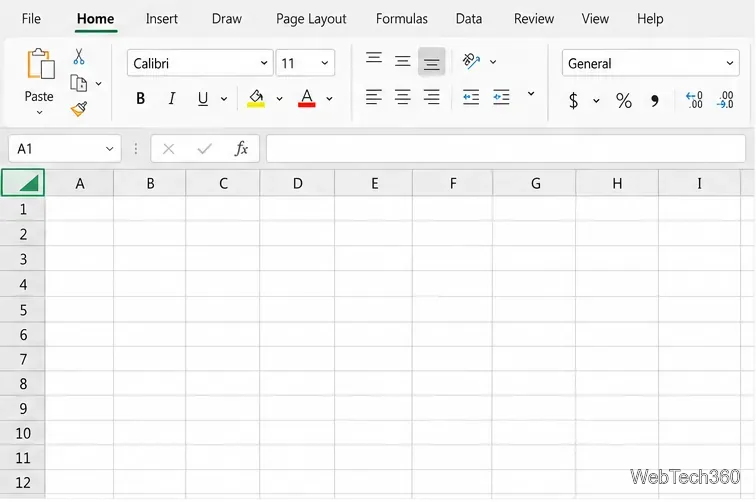Viewport: 756px width, 502px height.
Task: Switch to the Insert tab
Action: coord(162,19)
